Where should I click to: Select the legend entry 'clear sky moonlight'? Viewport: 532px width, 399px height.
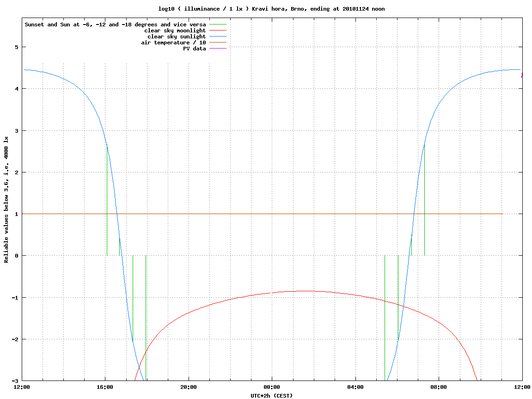click(x=175, y=31)
